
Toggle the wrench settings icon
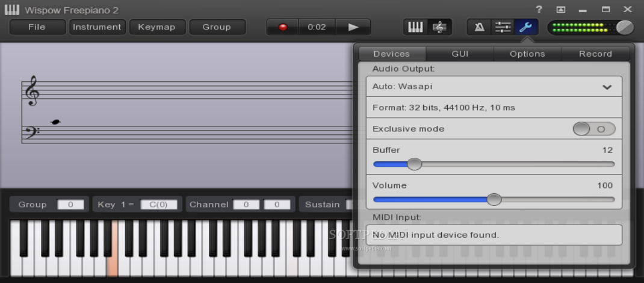(526, 27)
